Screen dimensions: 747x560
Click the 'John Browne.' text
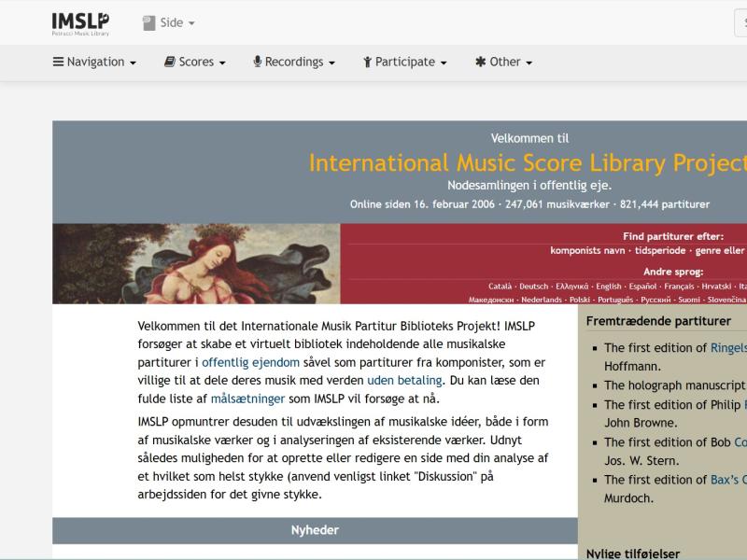641,423
